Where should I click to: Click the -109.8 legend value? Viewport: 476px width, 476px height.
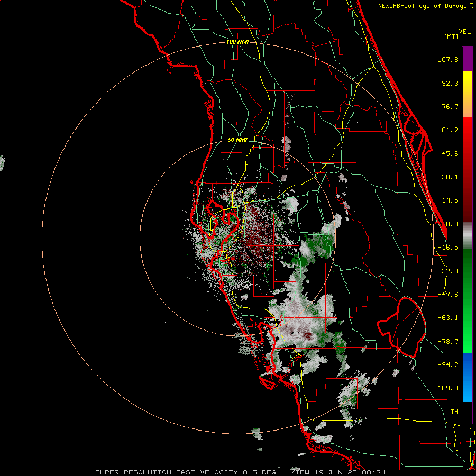tap(446, 388)
